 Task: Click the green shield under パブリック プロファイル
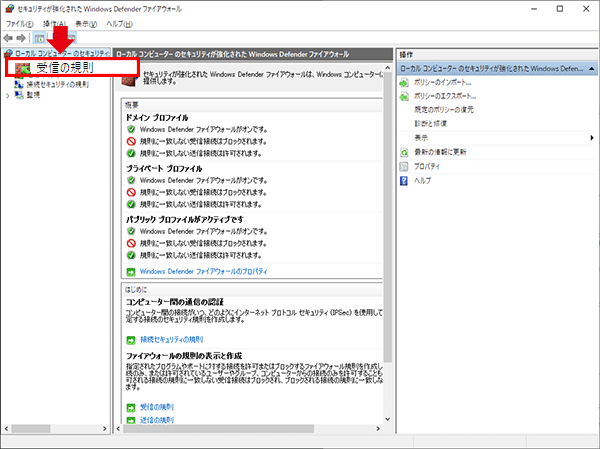pos(131,231)
